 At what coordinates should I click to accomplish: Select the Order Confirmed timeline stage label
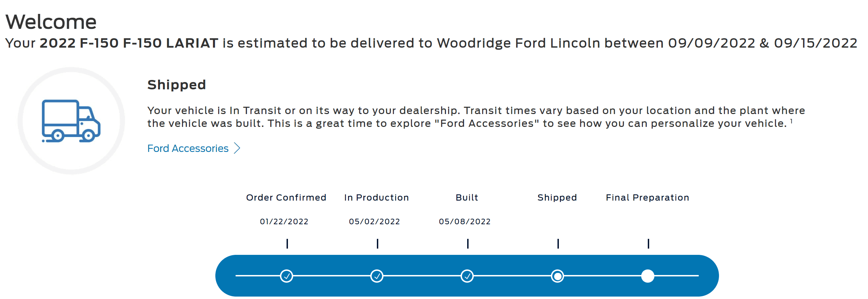pos(286,197)
